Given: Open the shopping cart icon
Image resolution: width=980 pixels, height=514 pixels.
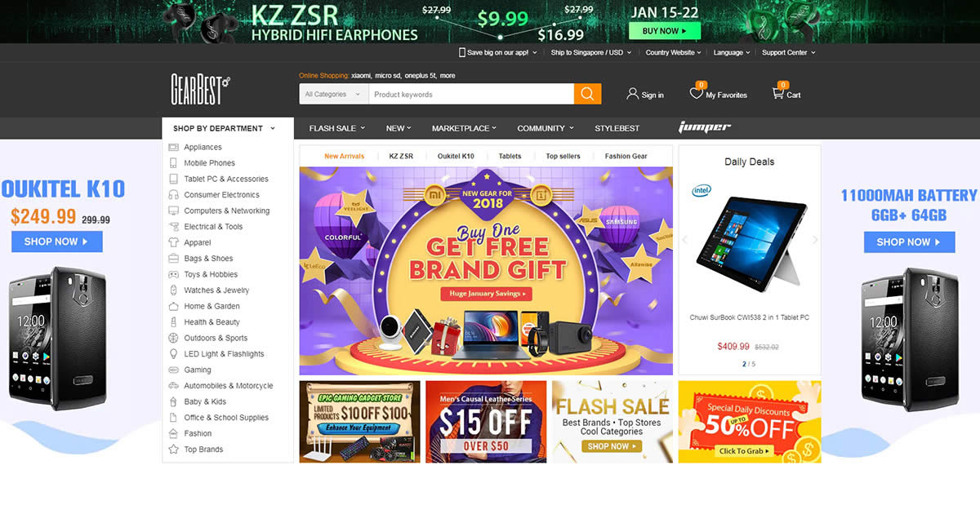Looking at the screenshot, I should [x=778, y=94].
